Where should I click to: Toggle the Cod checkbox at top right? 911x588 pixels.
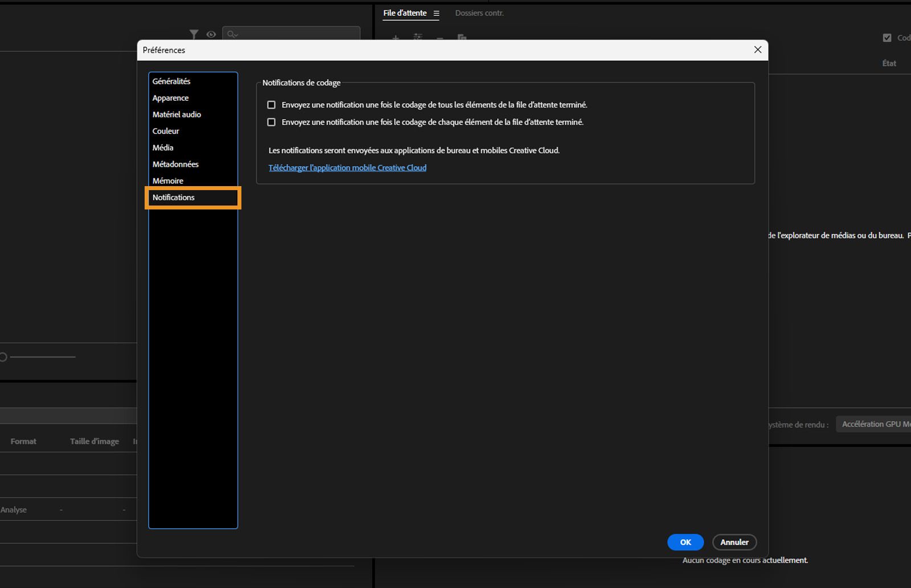click(887, 37)
